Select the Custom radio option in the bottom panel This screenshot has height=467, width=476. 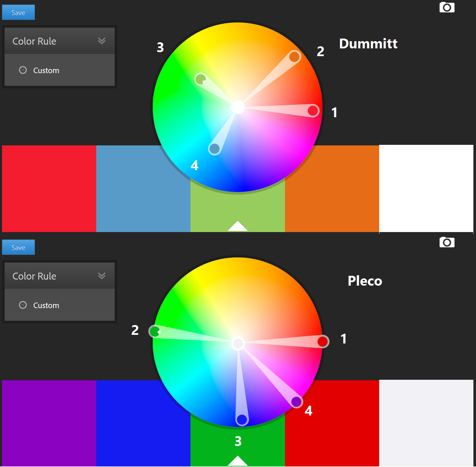23,305
